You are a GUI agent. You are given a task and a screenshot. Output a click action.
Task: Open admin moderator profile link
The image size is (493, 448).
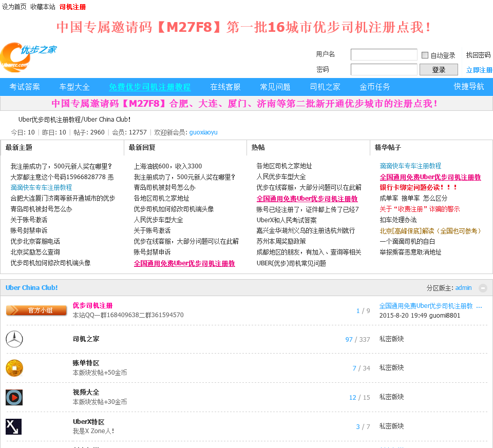(463, 288)
